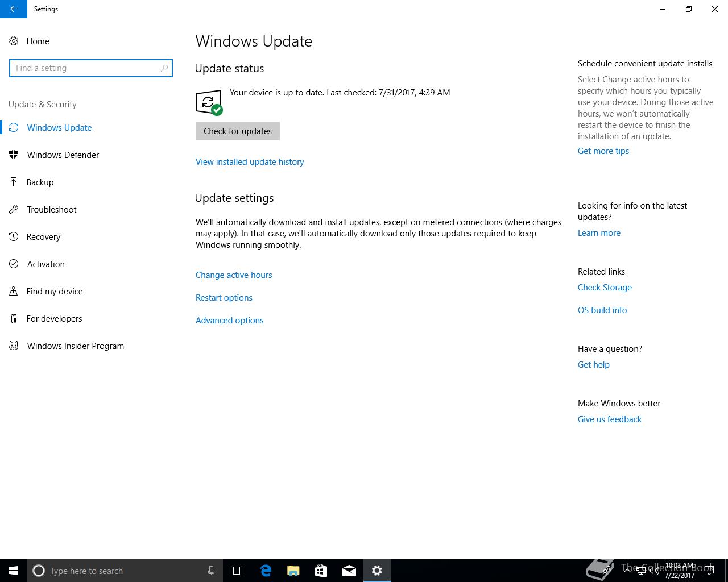Viewport: 728px width, 582px height.
Task: Open View installed update history
Action: 250,162
